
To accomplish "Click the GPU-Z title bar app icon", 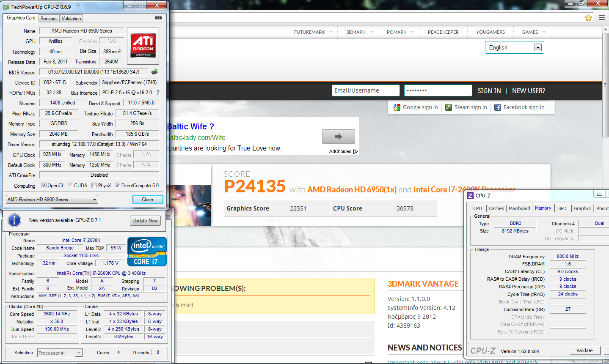I will coord(6,7).
